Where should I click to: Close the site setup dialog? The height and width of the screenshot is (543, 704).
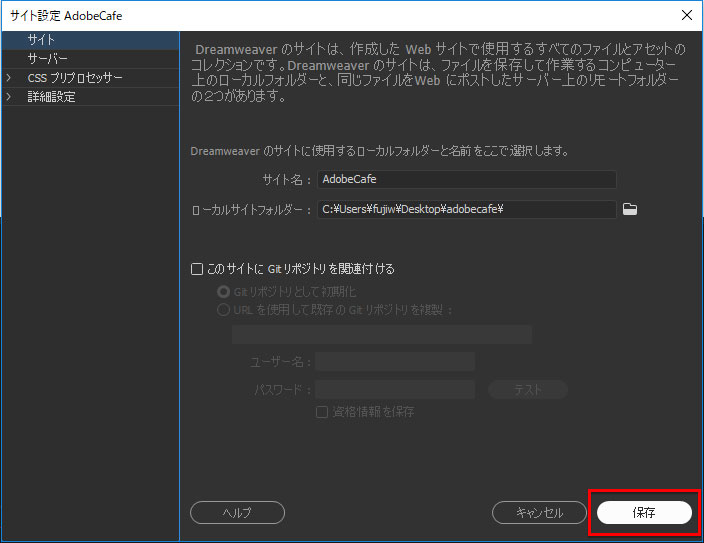point(686,15)
